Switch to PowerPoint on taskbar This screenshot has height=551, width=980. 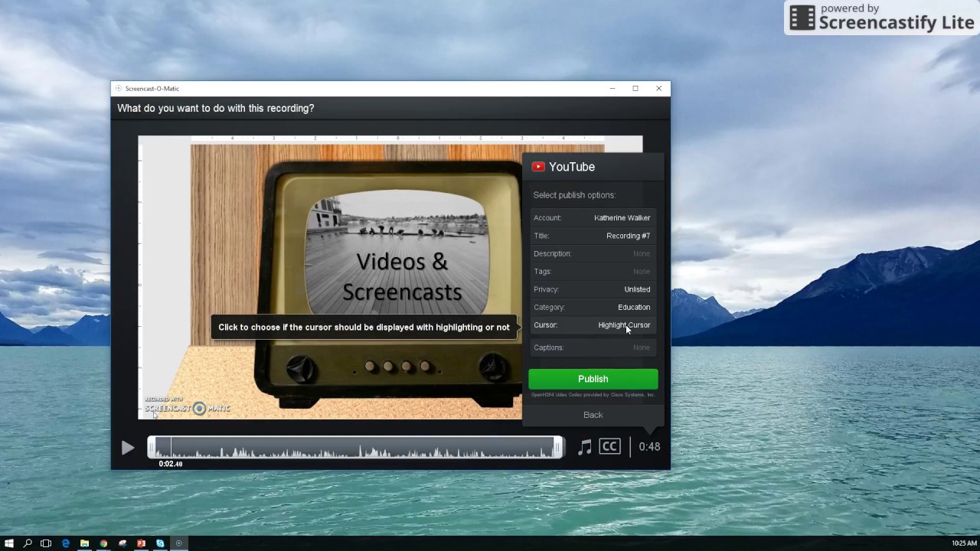[141, 543]
